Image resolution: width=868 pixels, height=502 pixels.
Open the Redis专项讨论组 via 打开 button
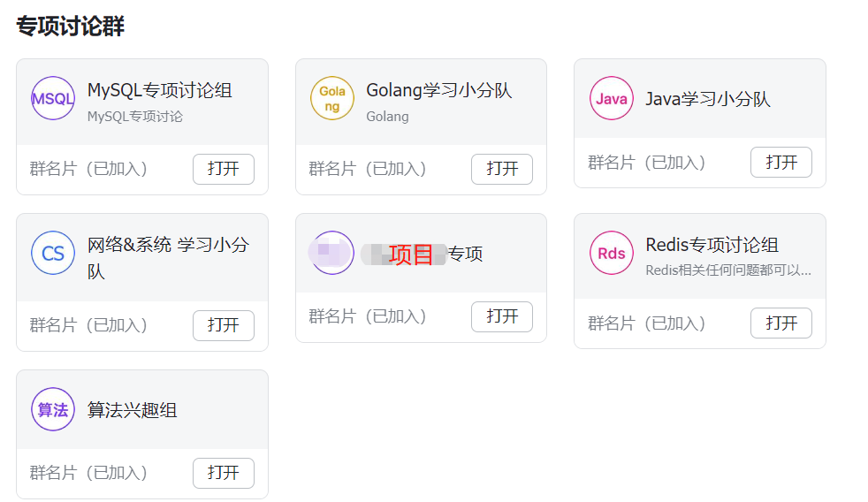(780, 323)
